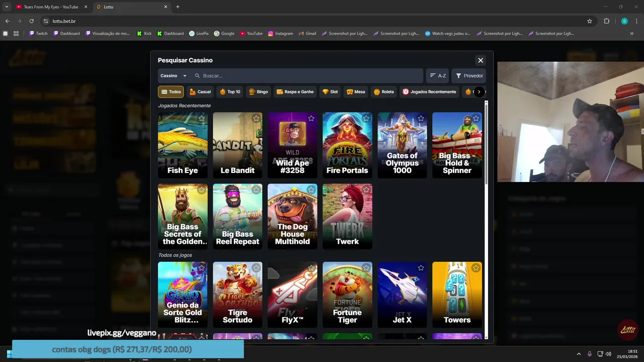
Task: Favorite Big Bass Reel Repeat star
Action: tap(257, 190)
